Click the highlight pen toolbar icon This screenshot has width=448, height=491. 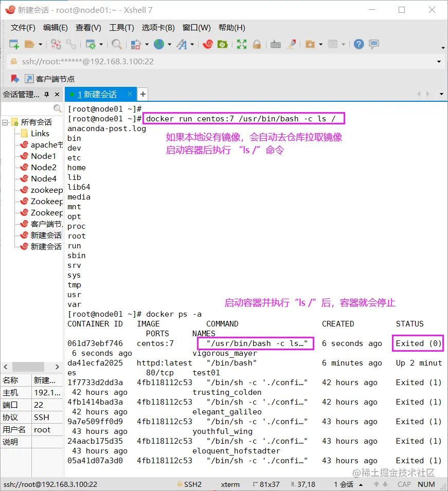pos(291,44)
